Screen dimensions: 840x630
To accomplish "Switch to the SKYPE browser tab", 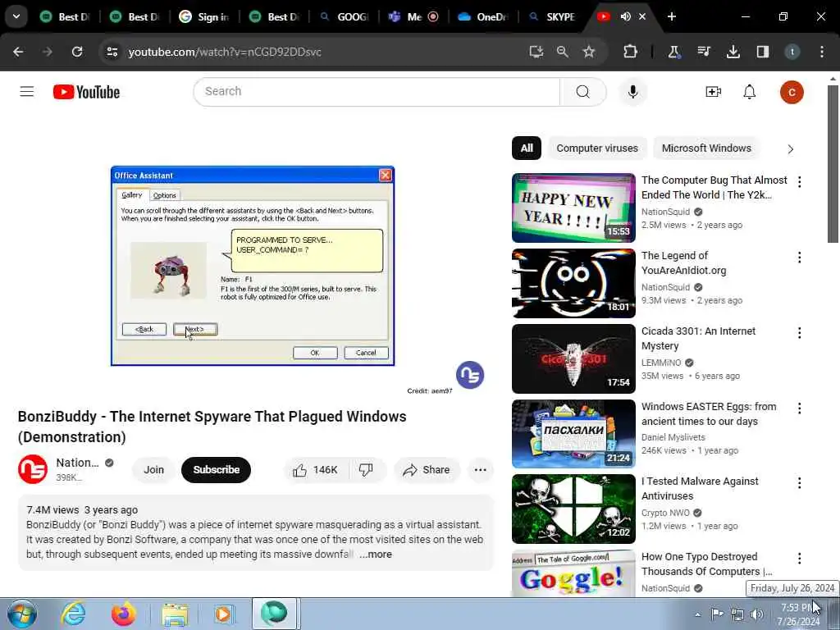I will [x=552, y=16].
